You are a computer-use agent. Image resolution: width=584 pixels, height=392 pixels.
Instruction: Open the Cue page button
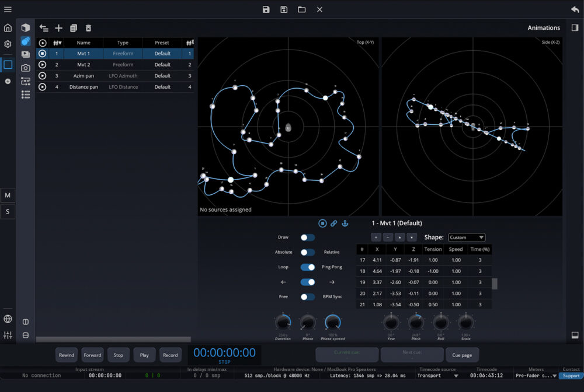(x=463, y=355)
